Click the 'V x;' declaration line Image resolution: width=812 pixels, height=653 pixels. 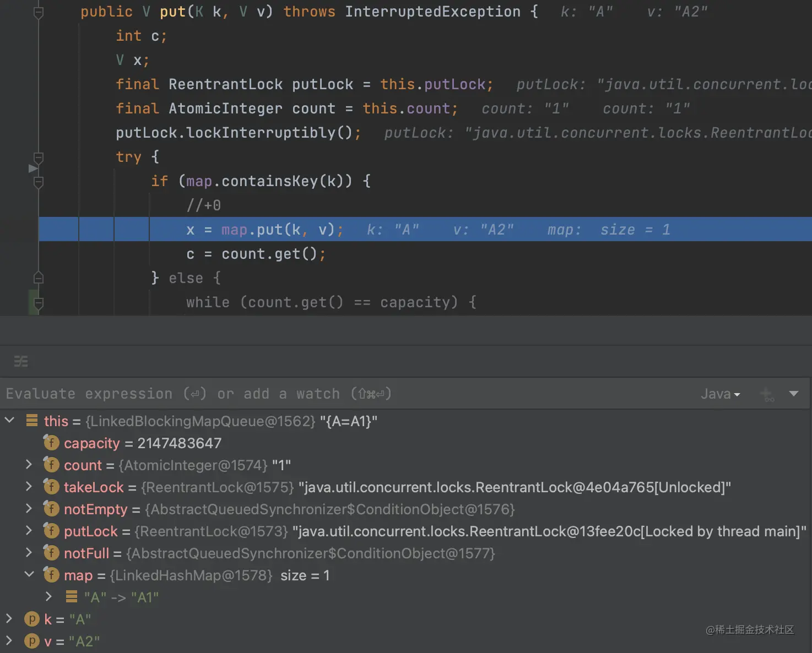[132, 60]
